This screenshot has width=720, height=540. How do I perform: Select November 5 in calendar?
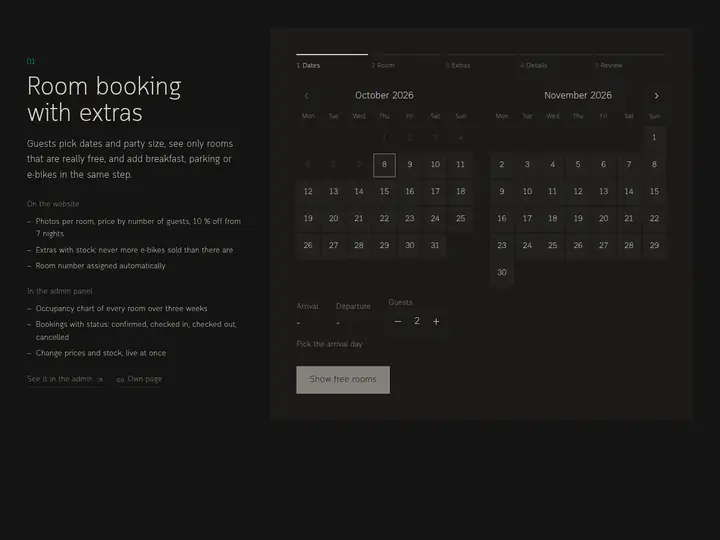[578, 165]
